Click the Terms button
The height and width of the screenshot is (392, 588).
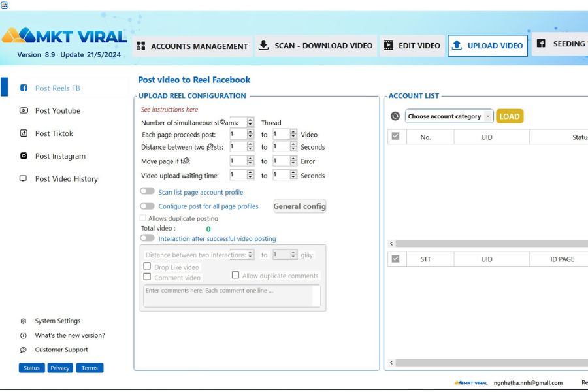coord(90,368)
